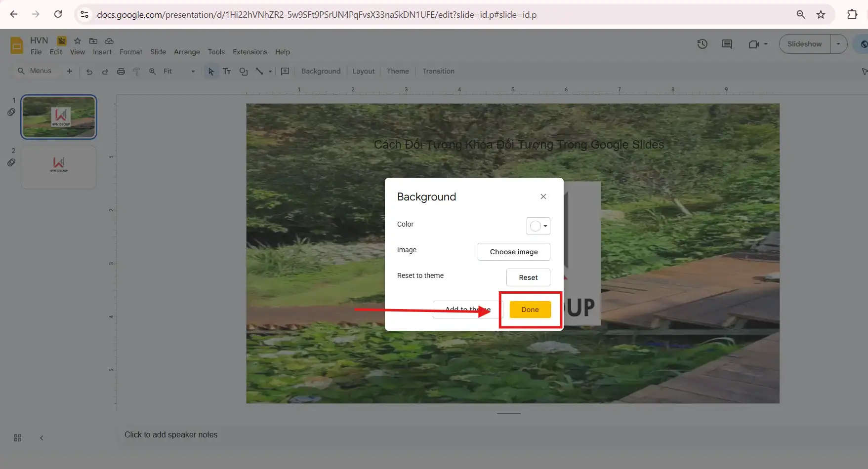This screenshot has width=868, height=469.
Task: Click the undo arrow icon
Action: point(89,72)
